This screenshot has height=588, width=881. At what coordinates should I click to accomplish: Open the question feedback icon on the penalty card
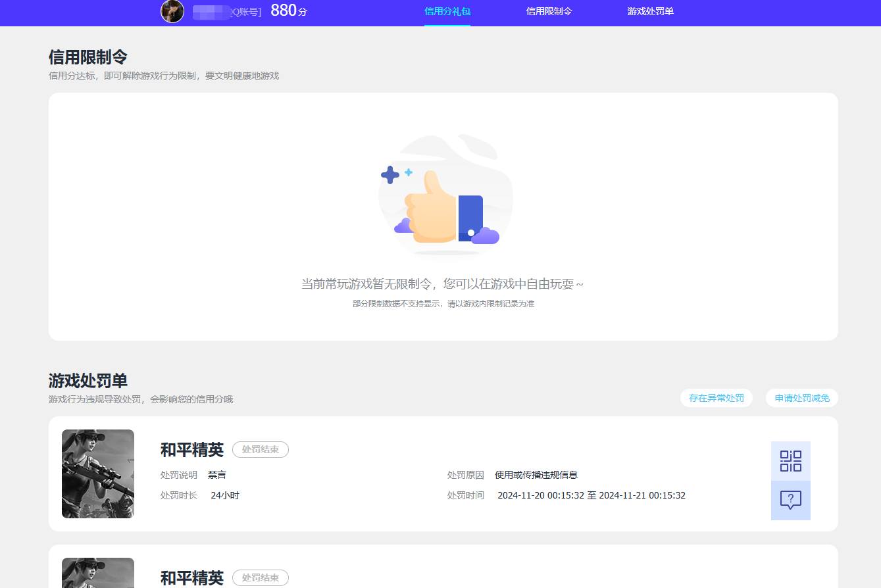(x=790, y=500)
